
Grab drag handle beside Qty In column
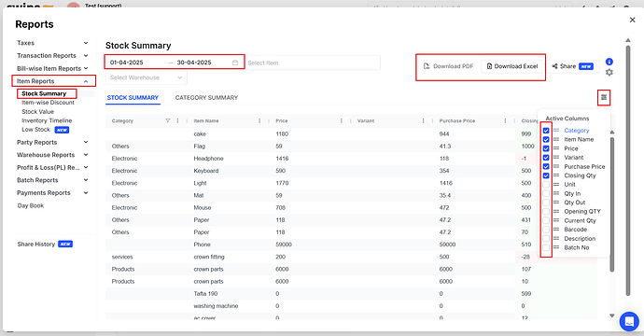point(556,193)
